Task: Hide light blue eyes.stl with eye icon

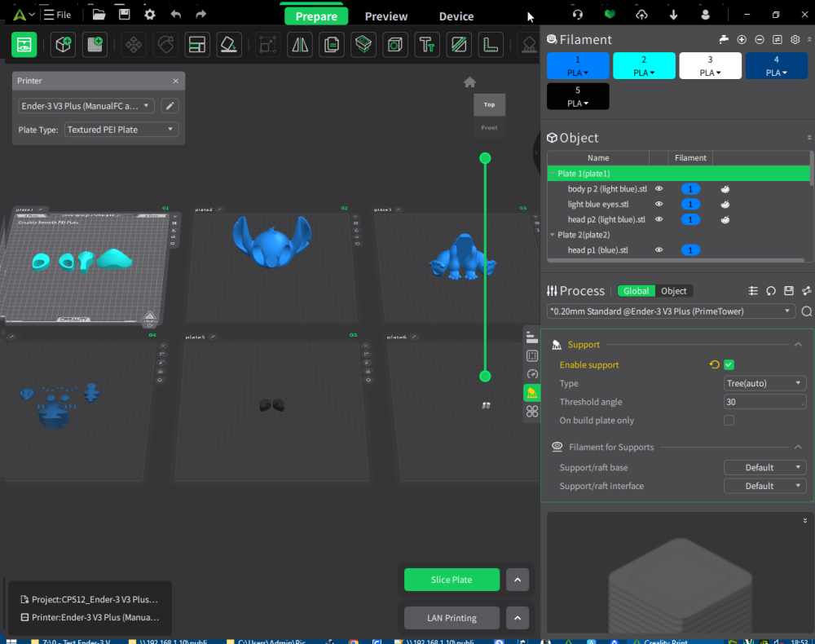Action: coord(659,205)
